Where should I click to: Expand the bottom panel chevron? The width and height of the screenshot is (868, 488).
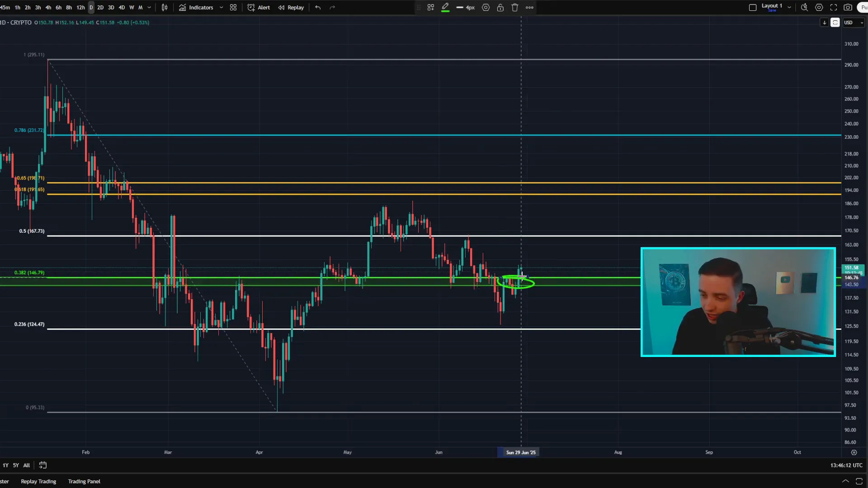tap(845, 481)
